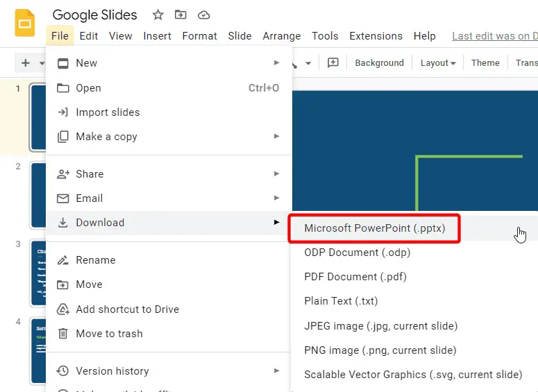538x392 pixels.
Task: Click the Add shortcut to Drive icon
Action: coord(62,309)
